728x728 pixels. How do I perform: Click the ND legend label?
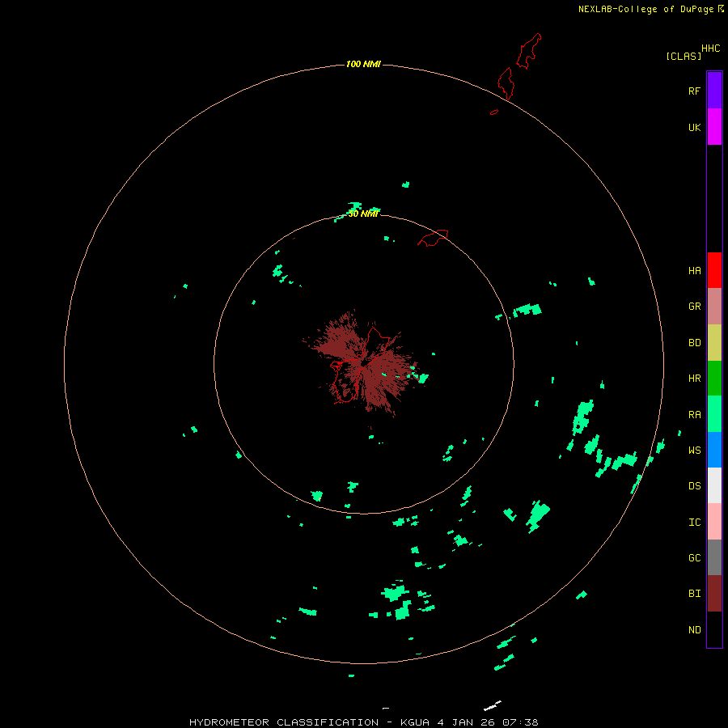tap(694, 630)
